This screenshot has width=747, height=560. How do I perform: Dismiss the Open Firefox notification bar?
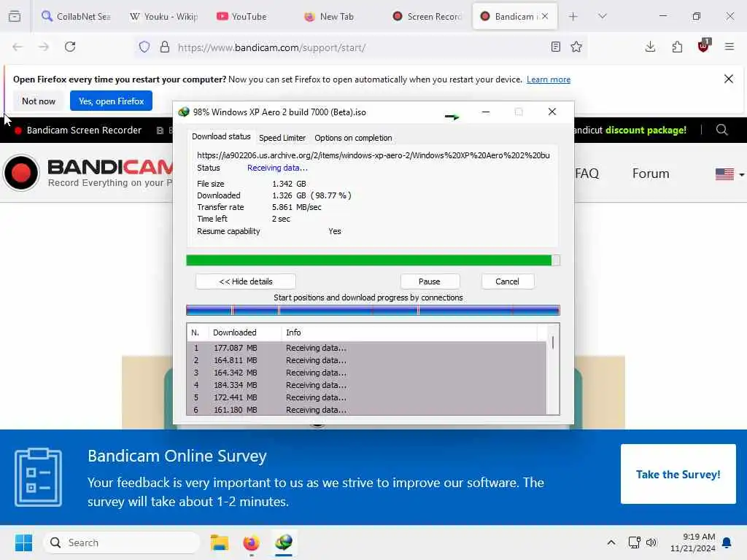tap(729, 79)
